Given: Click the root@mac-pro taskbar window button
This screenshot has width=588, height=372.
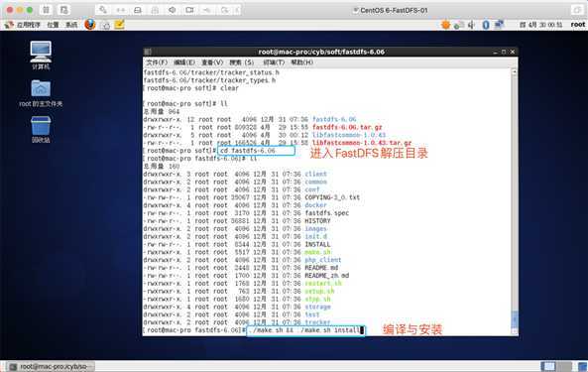Looking at the screenshot, I should tap(51, 366).
